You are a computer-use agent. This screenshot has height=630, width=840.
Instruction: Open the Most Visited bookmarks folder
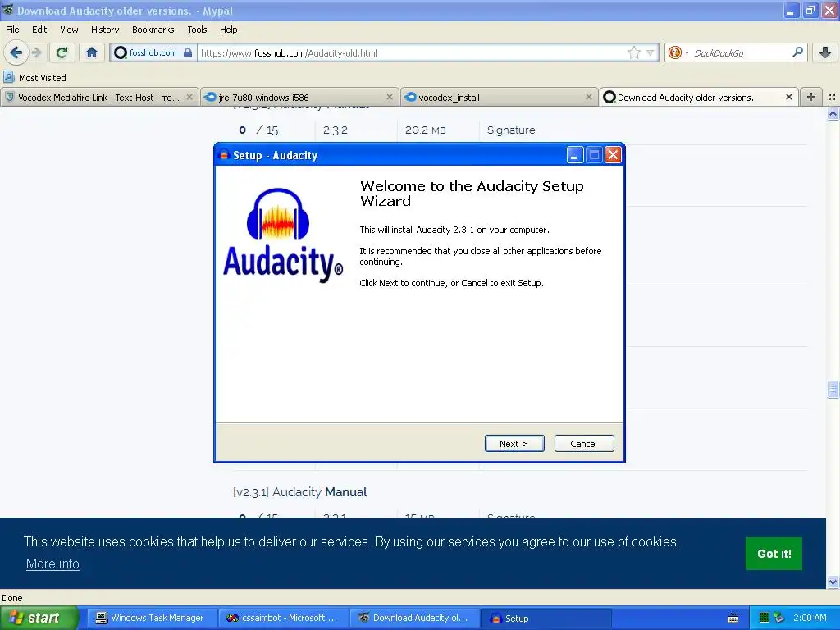pos(34,78)
